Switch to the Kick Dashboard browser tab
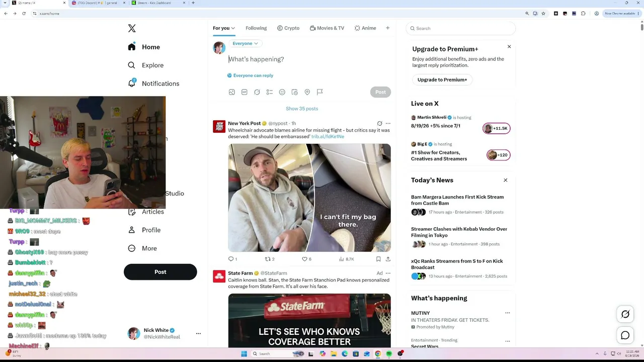Screen dimensions: 644x362 click(157, 3)
